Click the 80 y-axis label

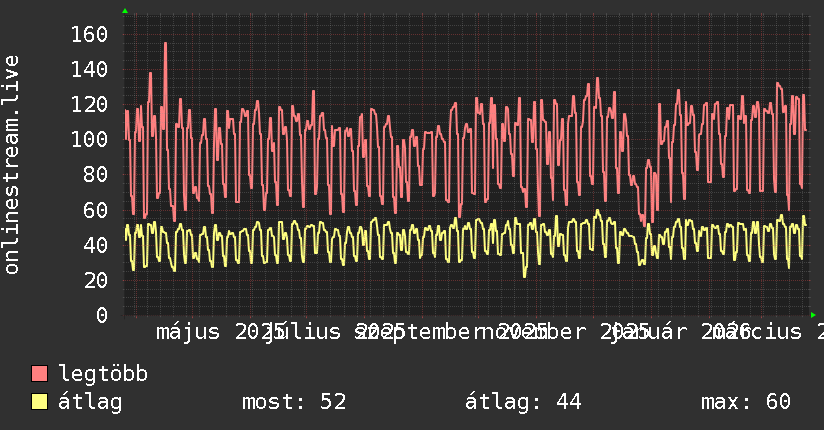(96, 175)
